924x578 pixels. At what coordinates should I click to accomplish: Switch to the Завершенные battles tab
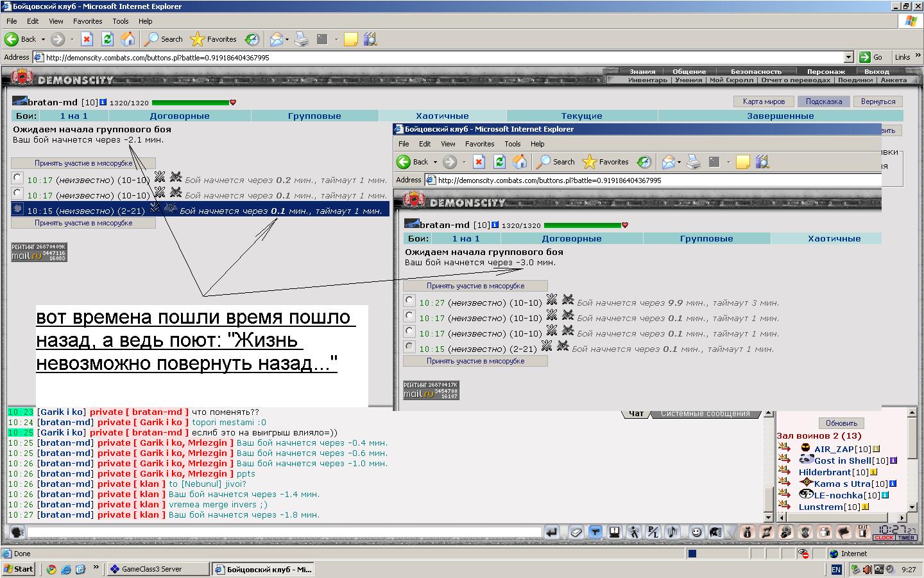(x=780, y=116)
